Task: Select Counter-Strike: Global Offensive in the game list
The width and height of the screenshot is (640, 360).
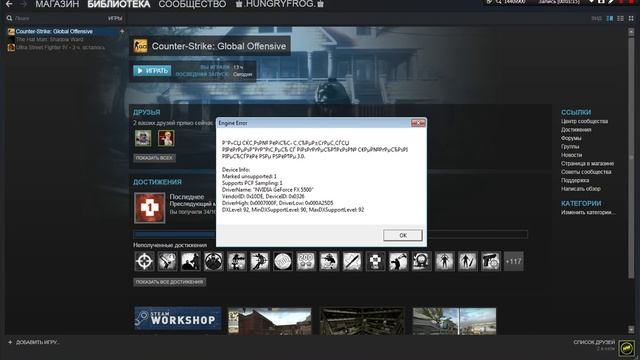Action: click(x=54, y=31)
